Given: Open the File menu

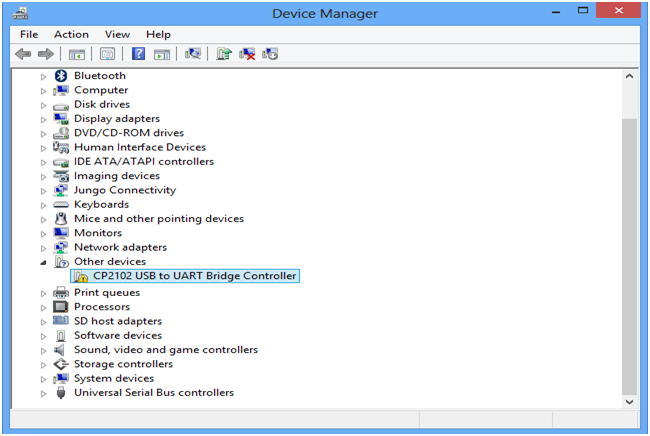Looking at the screenshot, I should pyautogui.click(x=29, y=34).
